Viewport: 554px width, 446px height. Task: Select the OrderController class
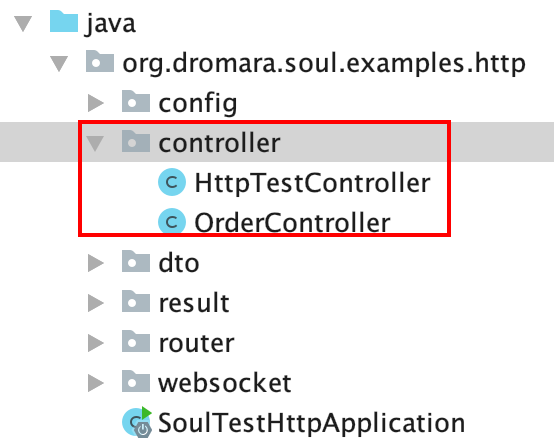[x=293, y=223]
